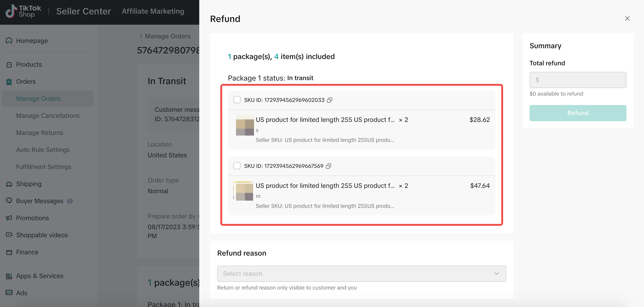Screen dimensions: 644x307
Task: Open Manage Cancellations in sidebar
Action: [48, 116]
